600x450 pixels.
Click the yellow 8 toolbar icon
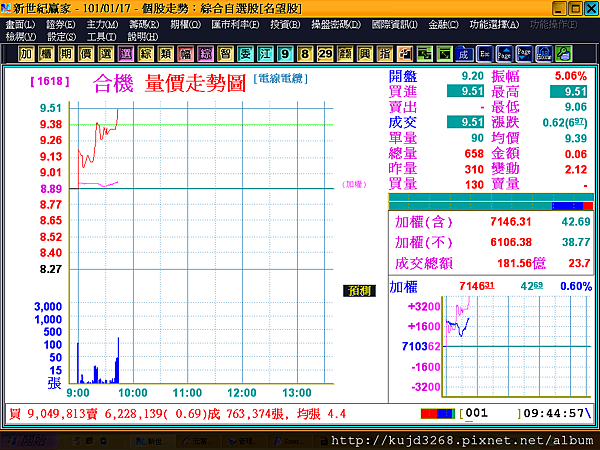[305, 54]
